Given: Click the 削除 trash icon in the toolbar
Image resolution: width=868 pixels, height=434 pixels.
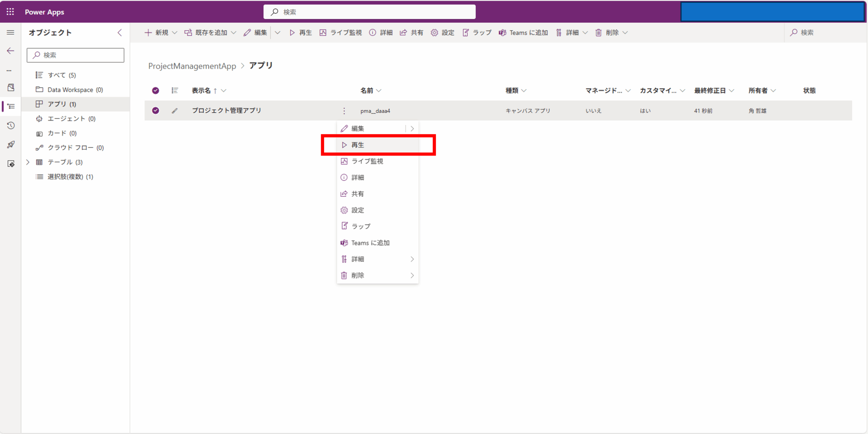Looking at the screenshot, I should (x=598, y=33).
